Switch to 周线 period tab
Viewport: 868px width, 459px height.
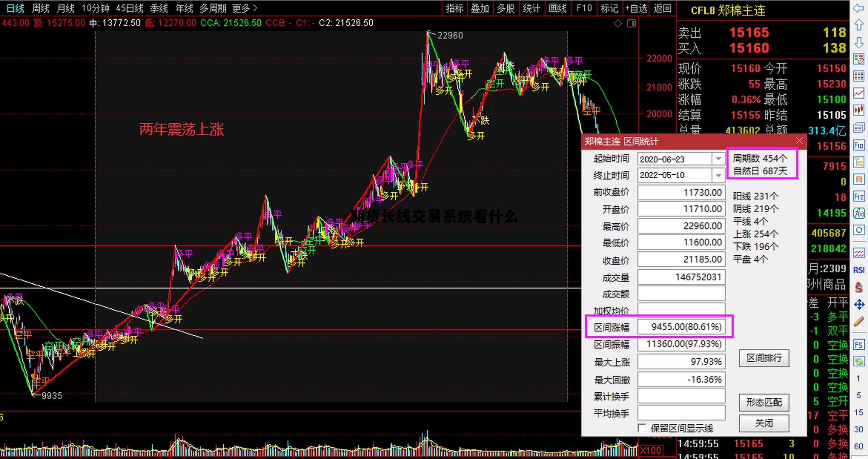coord(41,8)
